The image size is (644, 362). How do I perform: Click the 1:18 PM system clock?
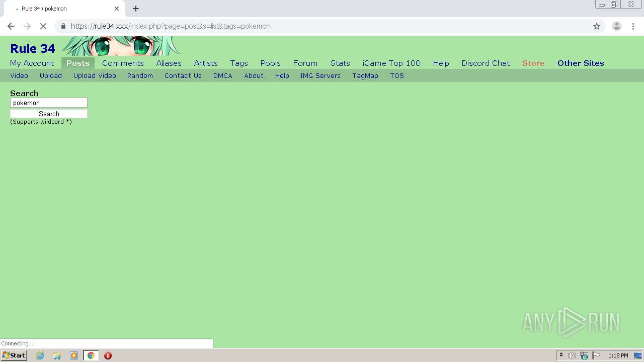pos(618,355)
